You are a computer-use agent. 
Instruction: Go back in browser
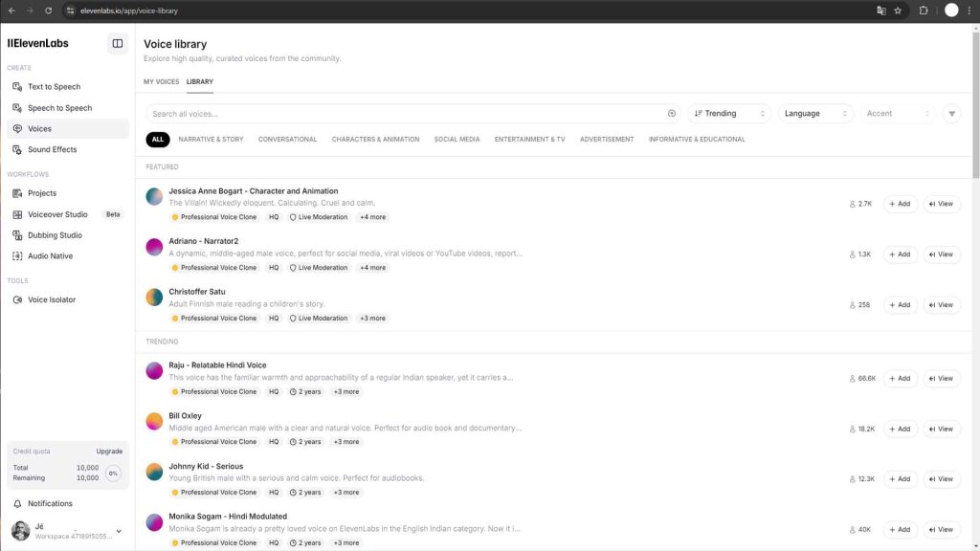pyautogui.click(x=11, y=11)
